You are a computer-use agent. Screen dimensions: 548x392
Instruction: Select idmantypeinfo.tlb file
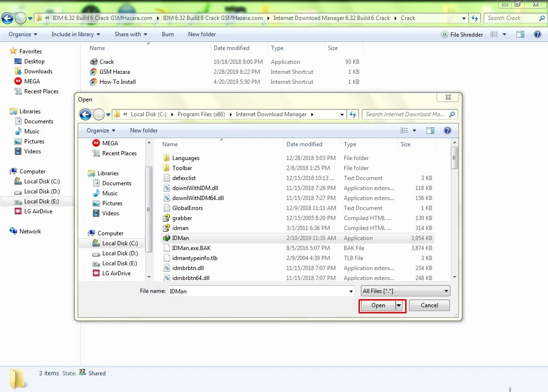click(195, 258)
